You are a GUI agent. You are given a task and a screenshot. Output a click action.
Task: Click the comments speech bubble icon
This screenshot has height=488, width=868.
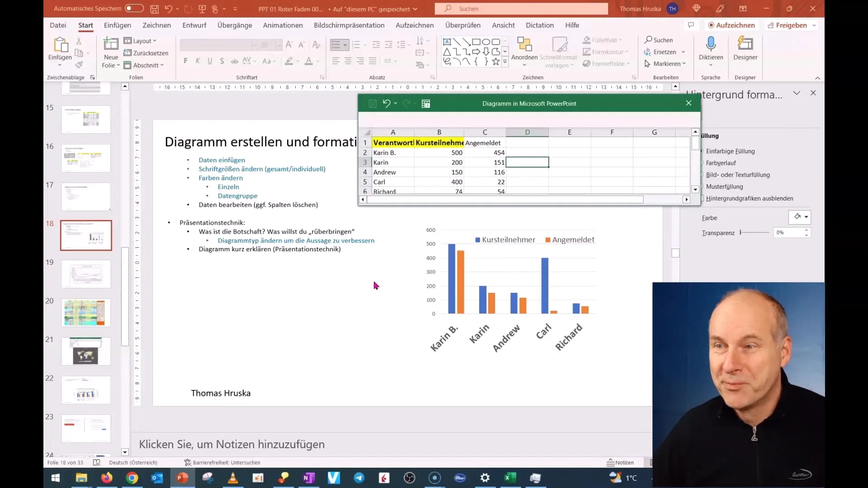tap(691, 25)
